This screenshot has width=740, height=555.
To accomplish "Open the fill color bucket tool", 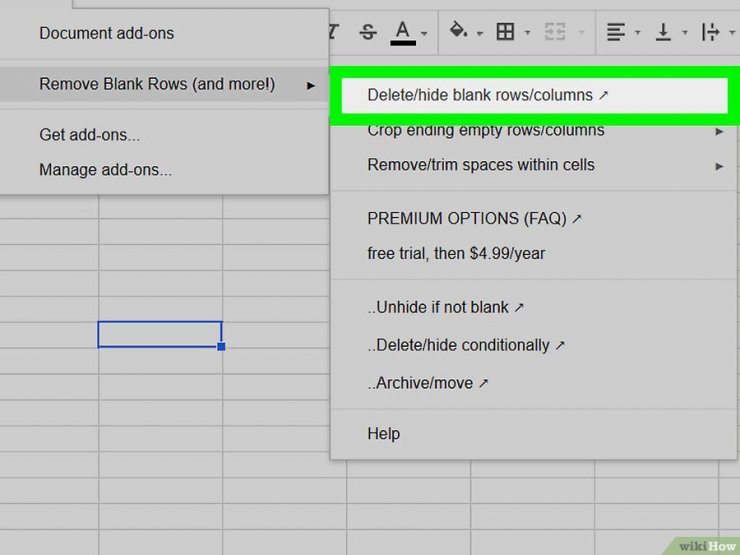I will 458,30.
